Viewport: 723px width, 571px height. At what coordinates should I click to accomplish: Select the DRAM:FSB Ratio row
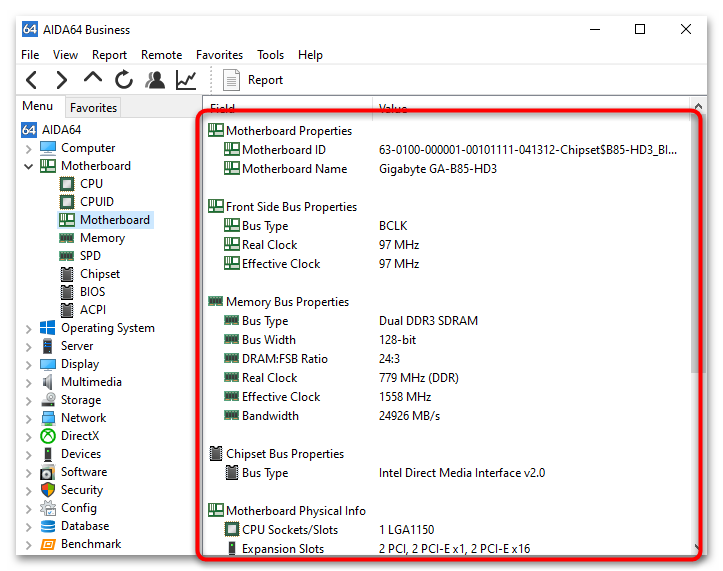click(x=450, y=359)
